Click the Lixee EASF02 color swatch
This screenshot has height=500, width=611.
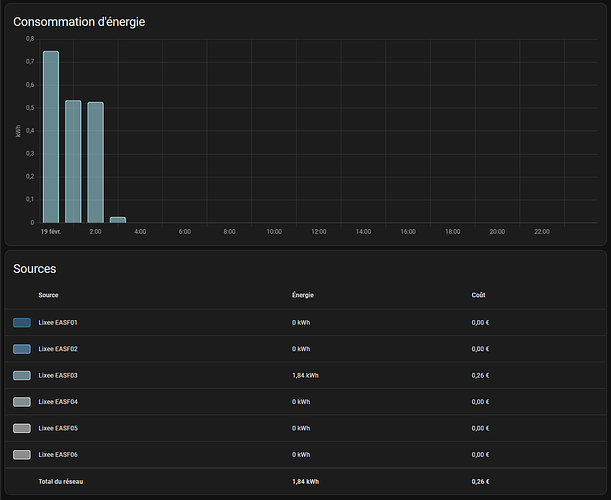tap(22, 349)
